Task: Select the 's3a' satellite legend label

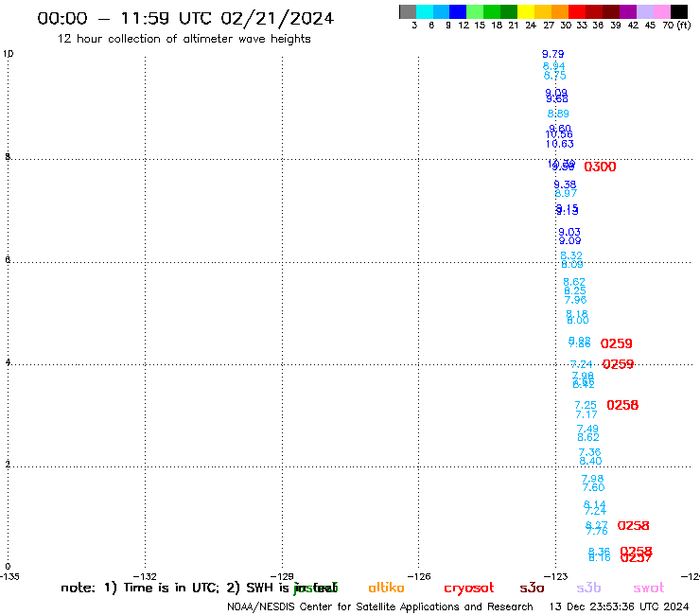Action: click(532, 589)
